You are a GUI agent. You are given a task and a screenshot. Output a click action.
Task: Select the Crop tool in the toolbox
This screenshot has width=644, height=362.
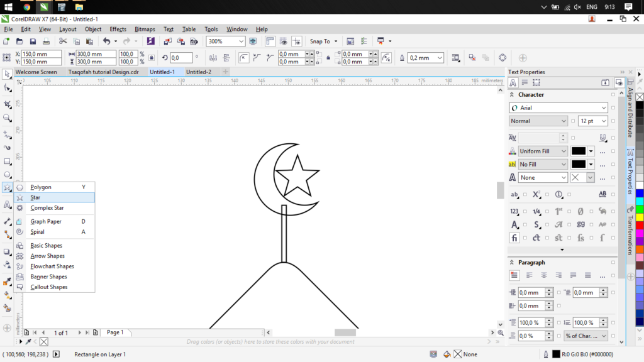click(x=7, y=102)
